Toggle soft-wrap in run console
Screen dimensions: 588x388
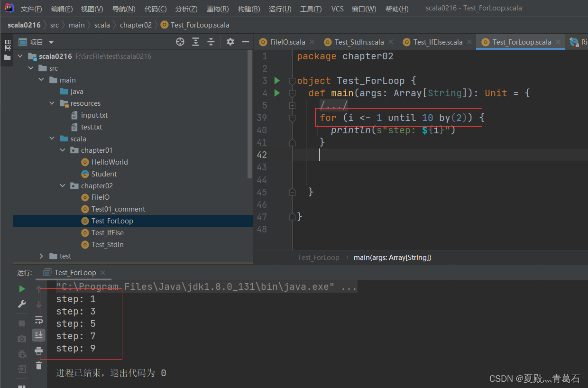tap(39, 320)
